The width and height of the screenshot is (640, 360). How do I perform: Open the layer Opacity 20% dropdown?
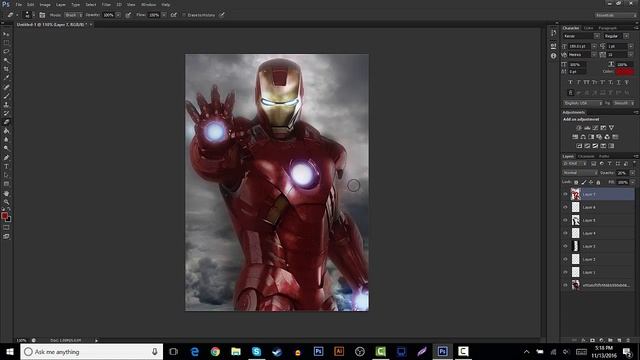point(632,173)
